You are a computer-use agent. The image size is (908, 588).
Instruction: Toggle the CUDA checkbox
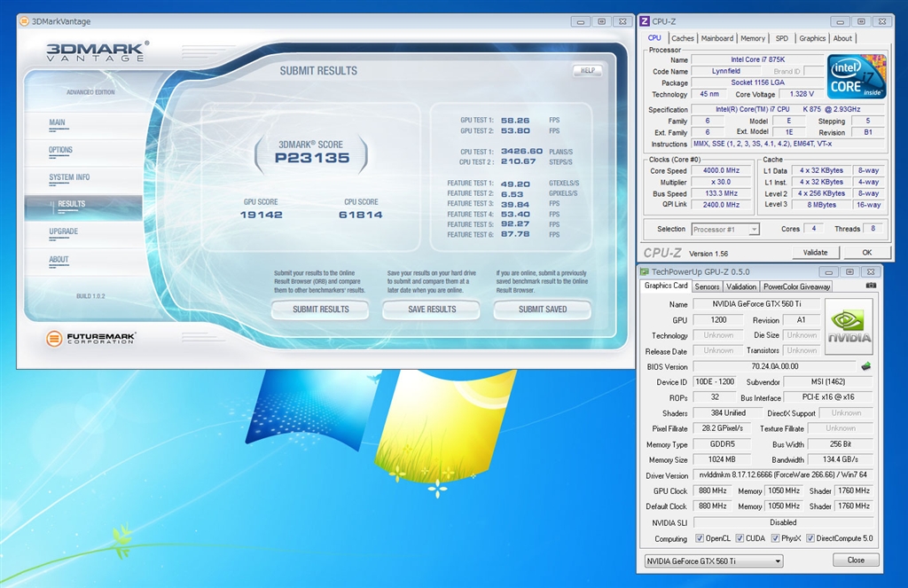[x=741, y=538]
